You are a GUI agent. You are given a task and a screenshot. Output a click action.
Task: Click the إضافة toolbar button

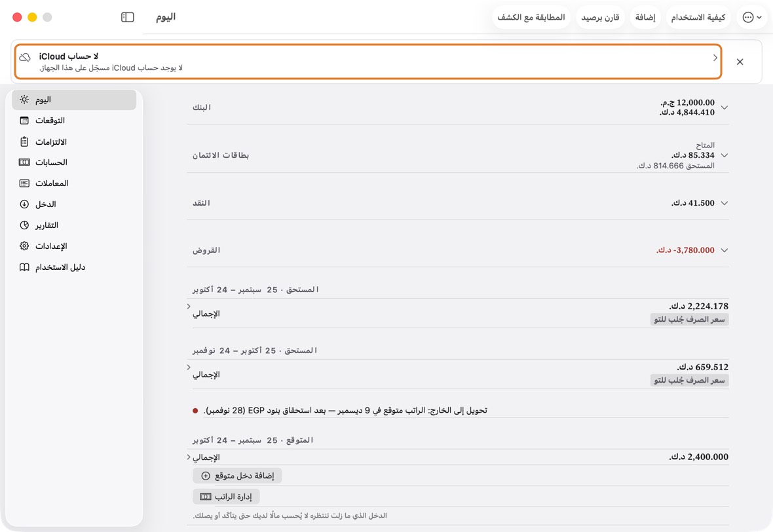pyautogui.click(x=645, y=17)
